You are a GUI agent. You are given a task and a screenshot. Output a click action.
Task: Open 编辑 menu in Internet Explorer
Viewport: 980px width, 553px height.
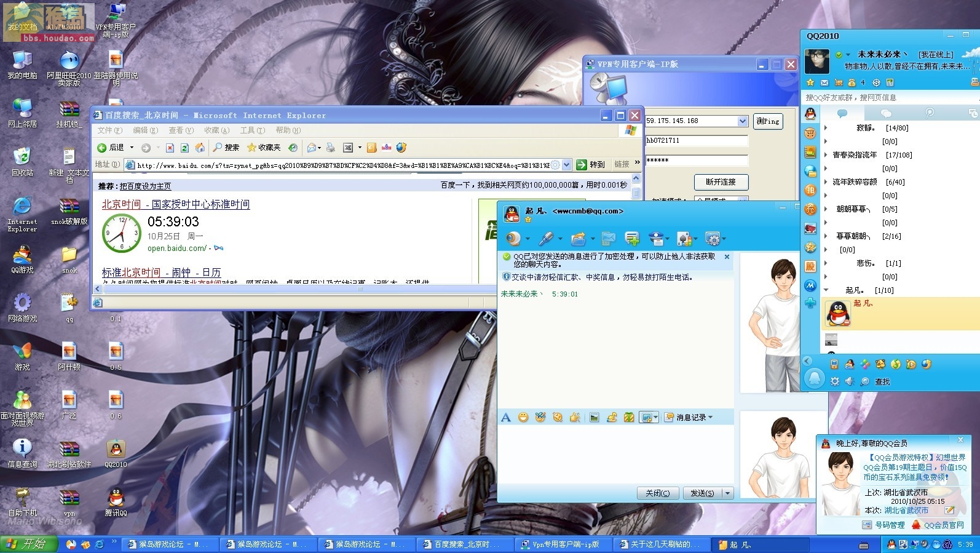(145, 130)
